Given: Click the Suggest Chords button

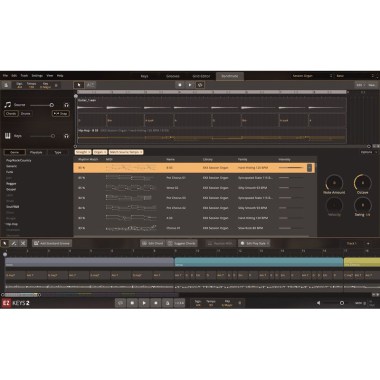Looking at the screenshot, I should click(x=182, y=243).
